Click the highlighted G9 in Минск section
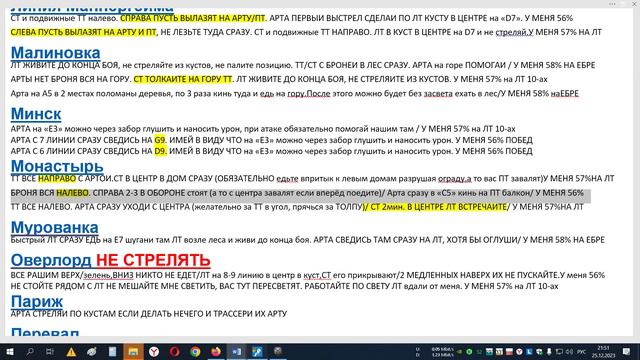Viewport: 640px width, 360px height. tap(160, 140)
